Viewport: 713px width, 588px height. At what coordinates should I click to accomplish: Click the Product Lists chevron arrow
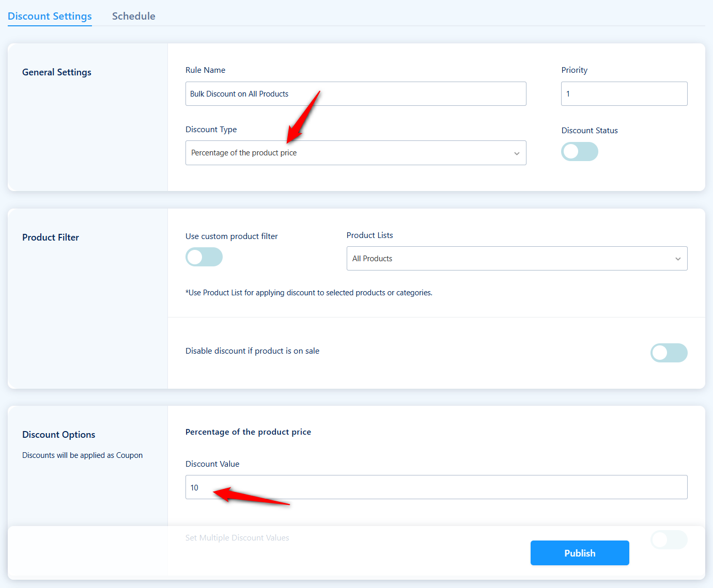[x=677, y=259]
